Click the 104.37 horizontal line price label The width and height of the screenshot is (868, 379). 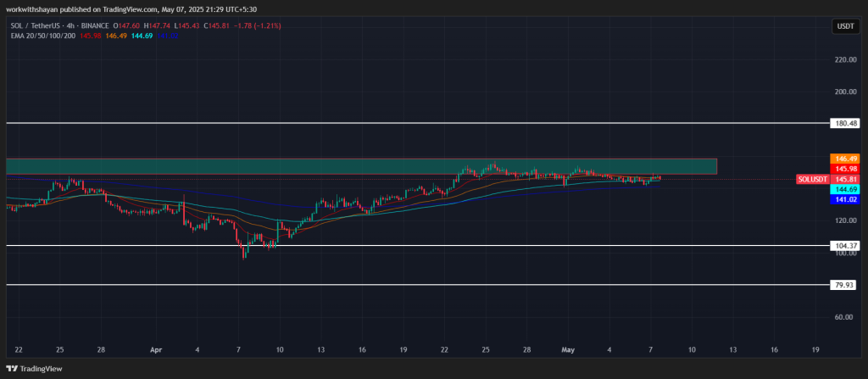coord(847,245)
